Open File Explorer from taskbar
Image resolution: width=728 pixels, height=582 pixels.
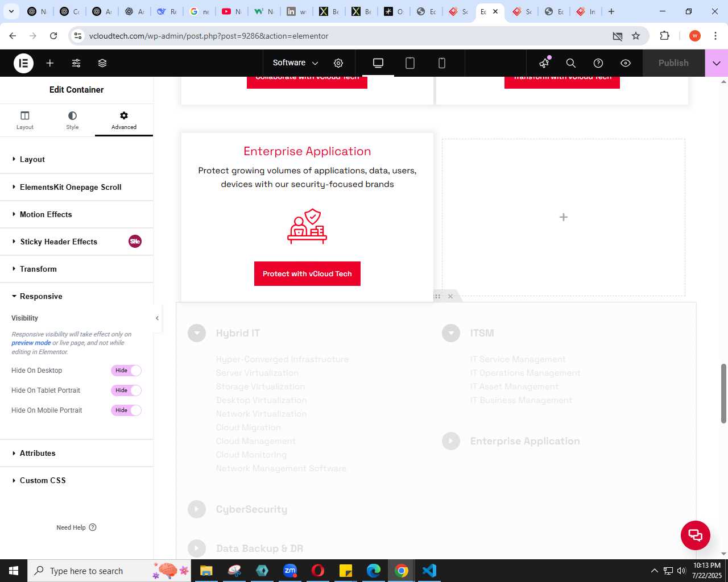click(206, 571)
